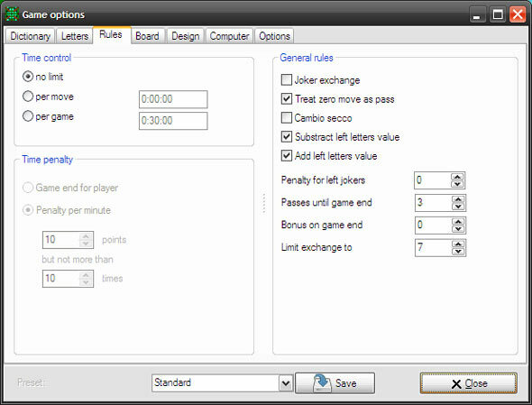
Task: Decrease Passes until game end value
Action: (x=458, y=207)
